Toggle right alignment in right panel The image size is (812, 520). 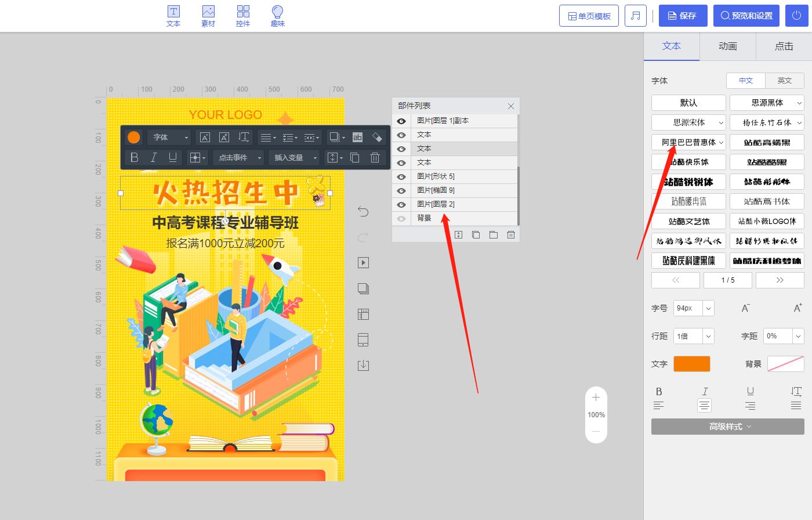tap(750, 406)
